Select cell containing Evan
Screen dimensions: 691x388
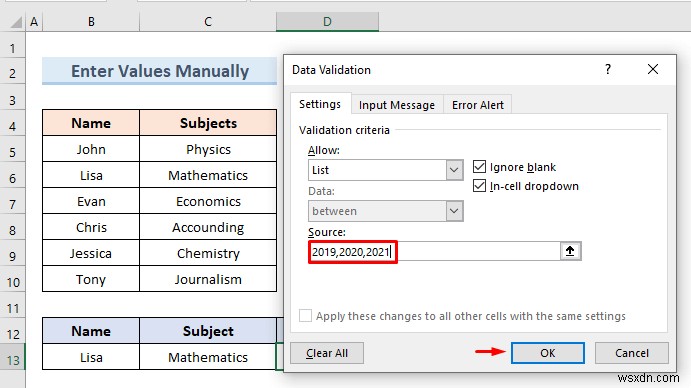coord(91,201)
